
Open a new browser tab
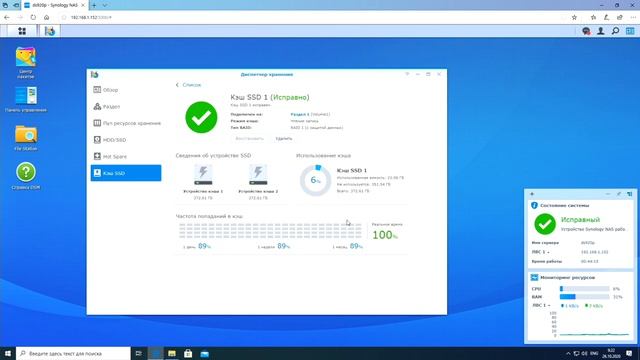[x=94, y=5]
